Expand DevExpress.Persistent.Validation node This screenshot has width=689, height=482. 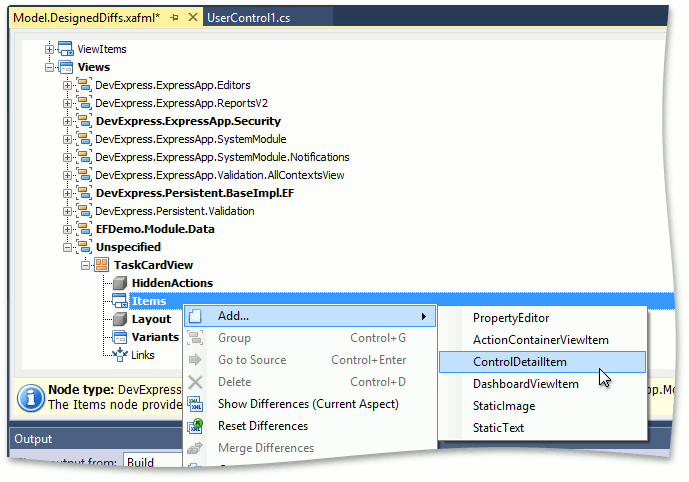coord(67,211)
